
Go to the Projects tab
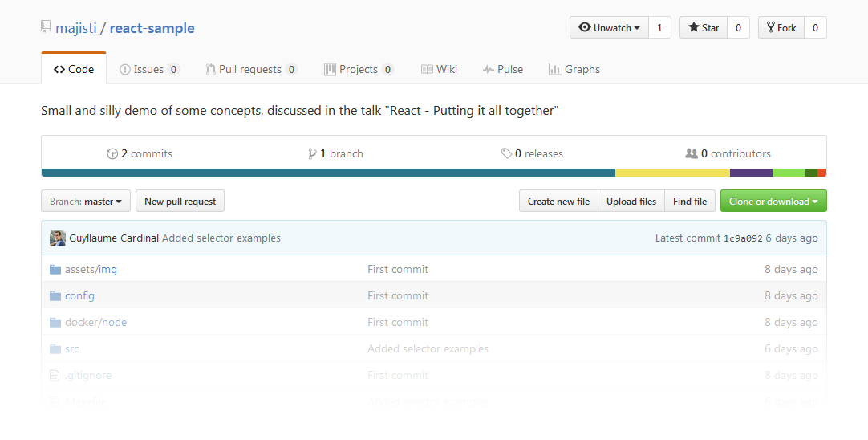point(359,69)
